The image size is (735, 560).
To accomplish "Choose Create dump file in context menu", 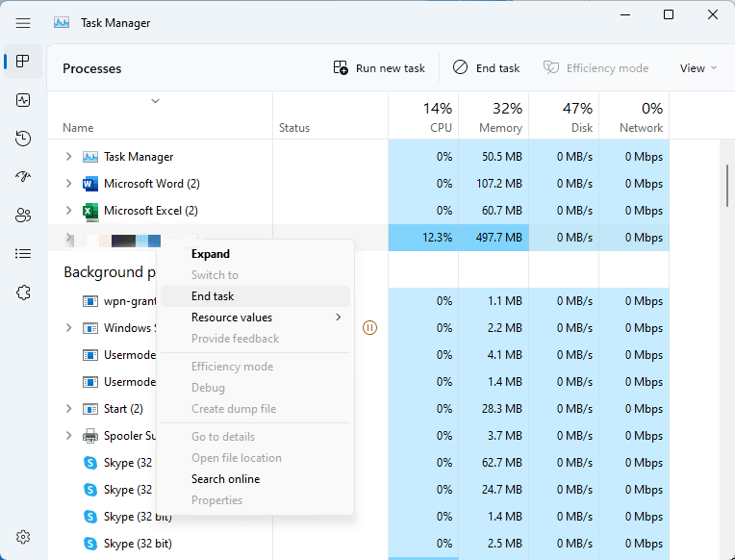I will tap(256, 409).
